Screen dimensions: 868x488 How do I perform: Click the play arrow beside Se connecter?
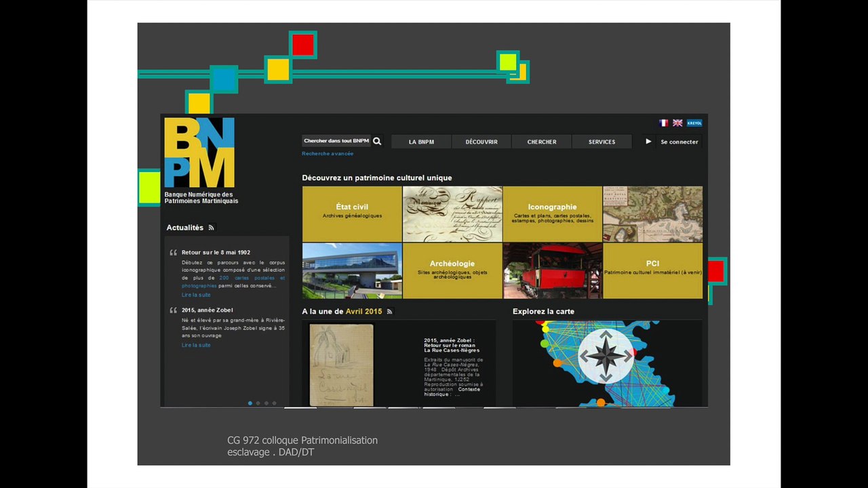point(648,142)
